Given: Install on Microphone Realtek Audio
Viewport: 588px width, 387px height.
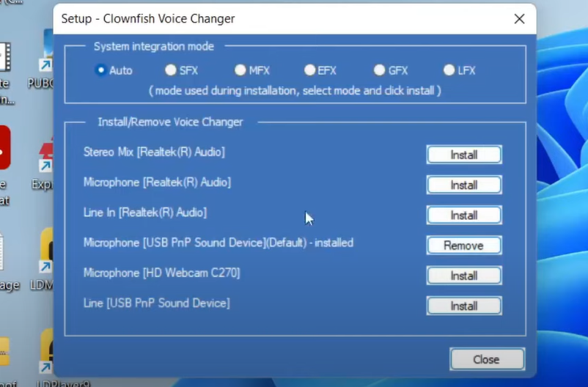Looking at the screenshot, I should (464, 185).
